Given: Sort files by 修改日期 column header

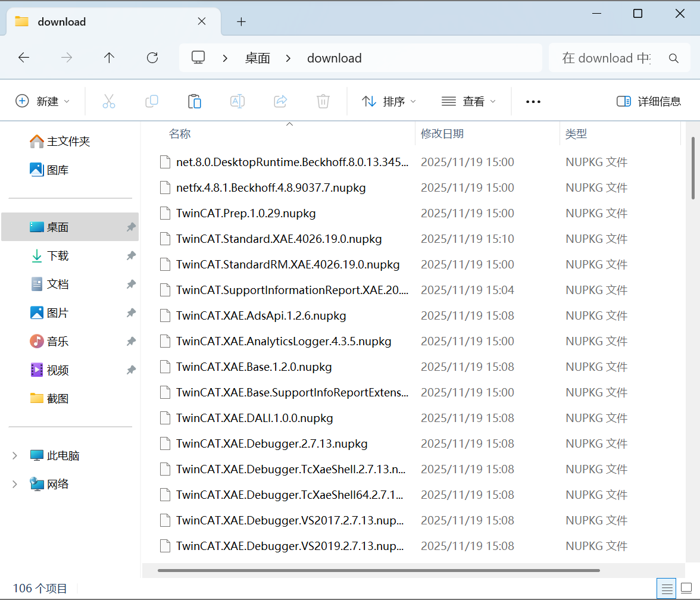Looking at the screenshot, I should [x=442, y=134].
